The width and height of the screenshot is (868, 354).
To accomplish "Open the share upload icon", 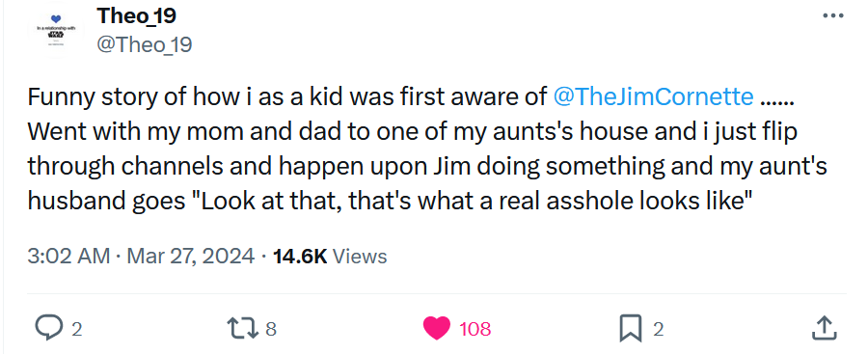I will 823,328.
